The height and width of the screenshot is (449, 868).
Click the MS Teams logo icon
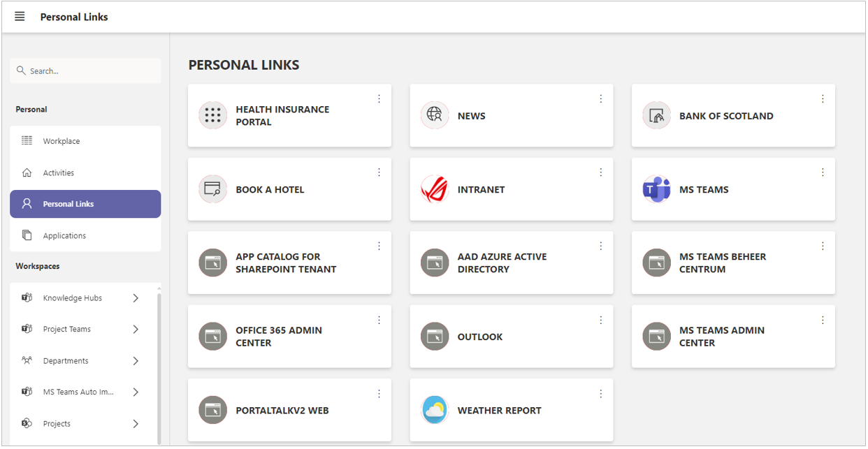pyautogui.click(x=656, y=189)
